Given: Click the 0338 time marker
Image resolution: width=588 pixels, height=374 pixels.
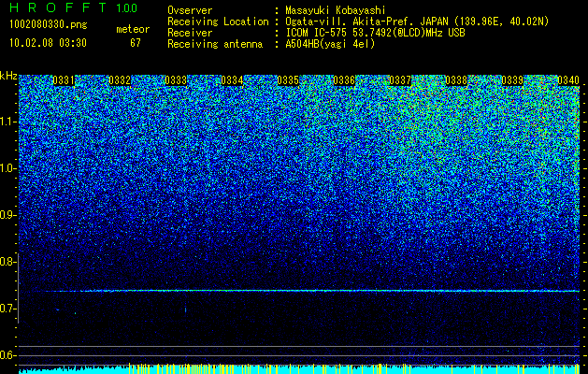Looking at the screenshot, I should click(456, 80).
